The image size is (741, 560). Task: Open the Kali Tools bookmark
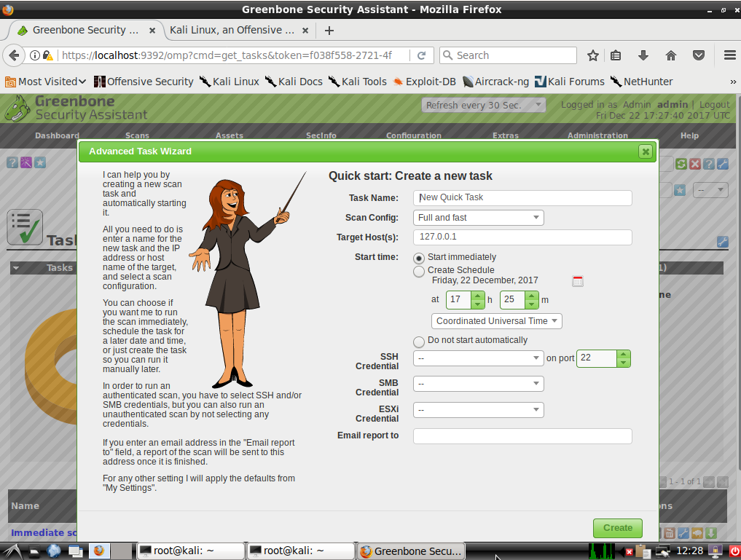point(358,82)
